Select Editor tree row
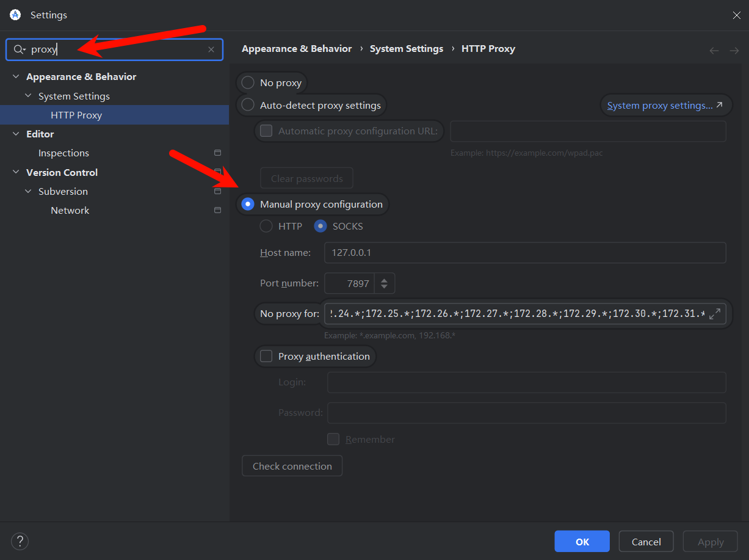 click(x=114, y=134)
